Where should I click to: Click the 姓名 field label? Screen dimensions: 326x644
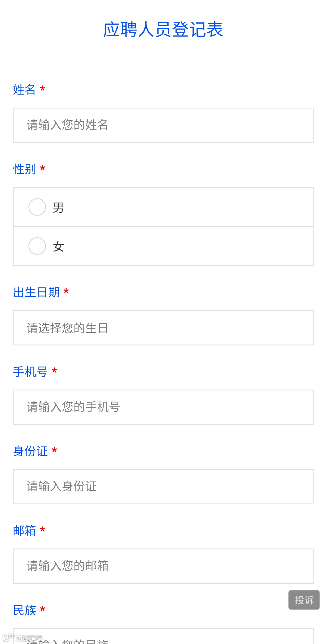tap(24, 90)
